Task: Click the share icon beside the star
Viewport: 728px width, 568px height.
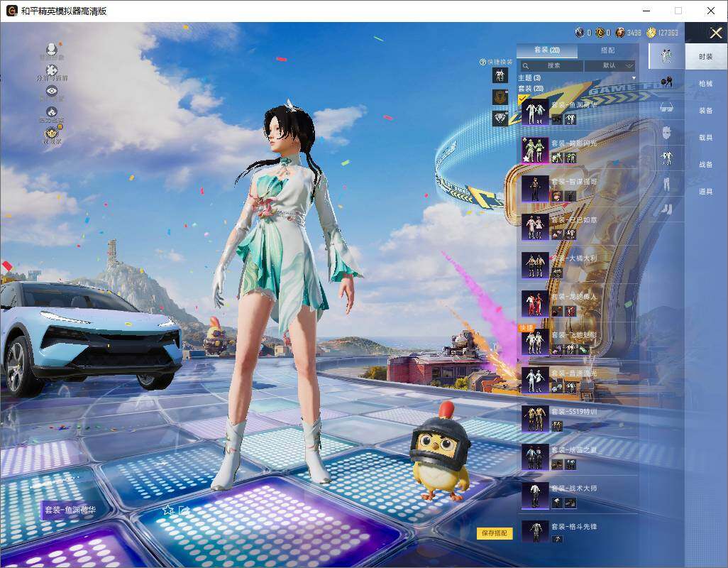Action: [184, 511]
